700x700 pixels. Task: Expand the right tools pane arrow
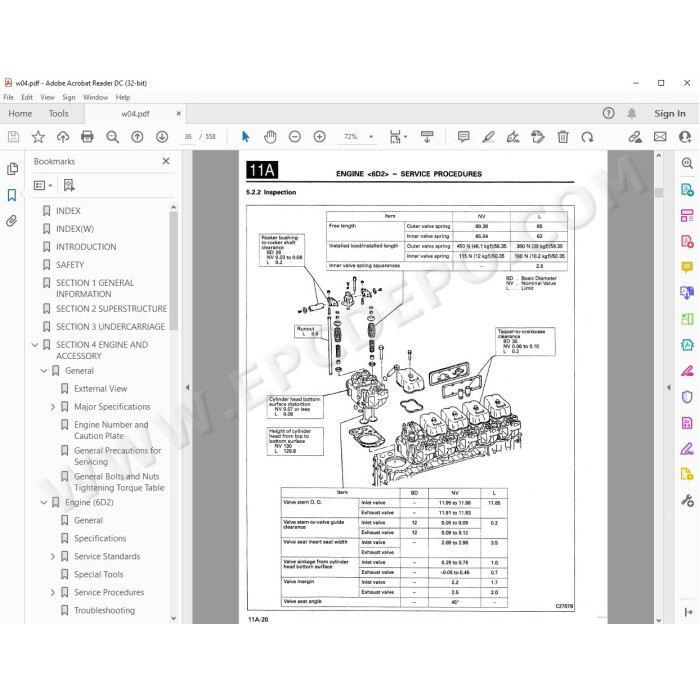coord(668,388)
